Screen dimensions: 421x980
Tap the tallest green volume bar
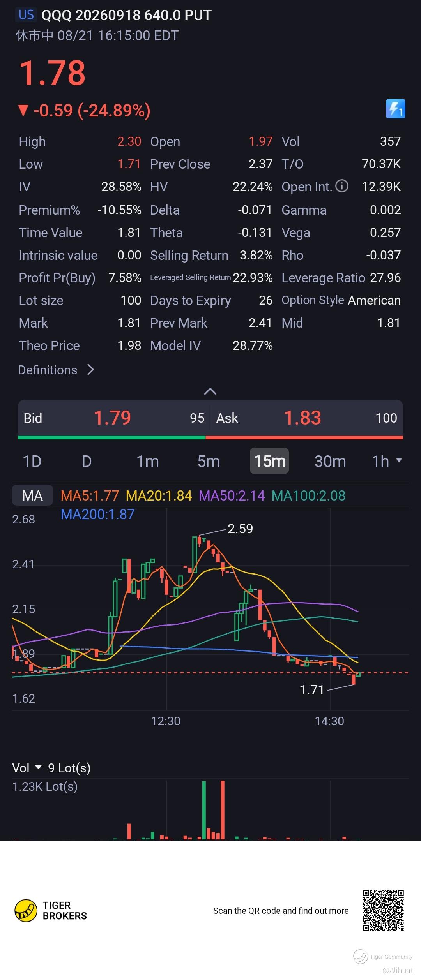(204, 810)
